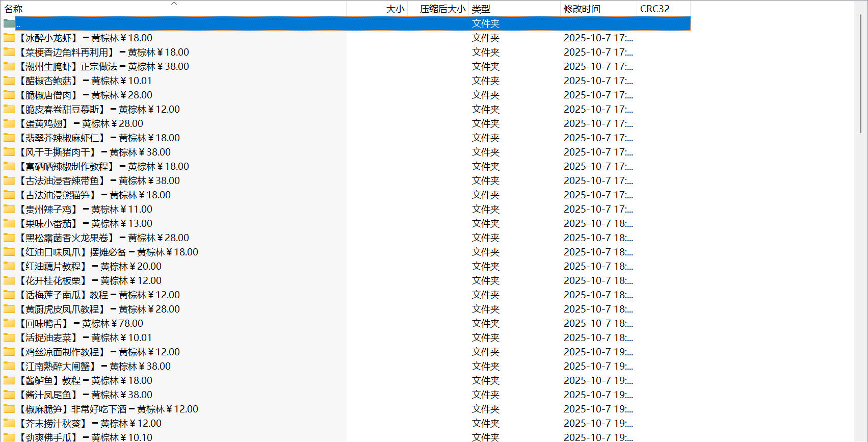The width and height of the screenshot is (868, 442).
Task: Click folder icon for 江南熟醉大闸蟹
Action: 9,366
